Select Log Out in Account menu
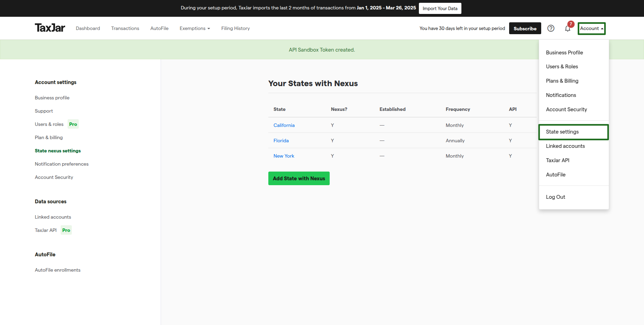 coord(555,197)
